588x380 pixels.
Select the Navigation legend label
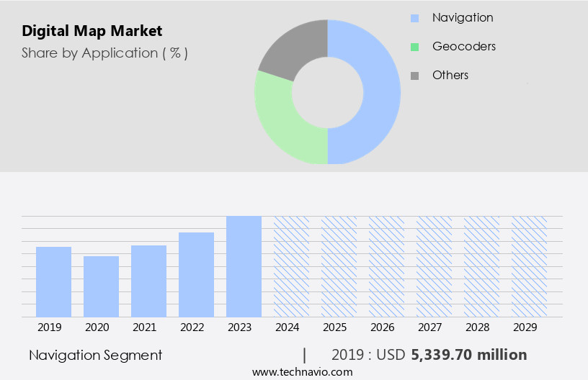click(462, 17)
